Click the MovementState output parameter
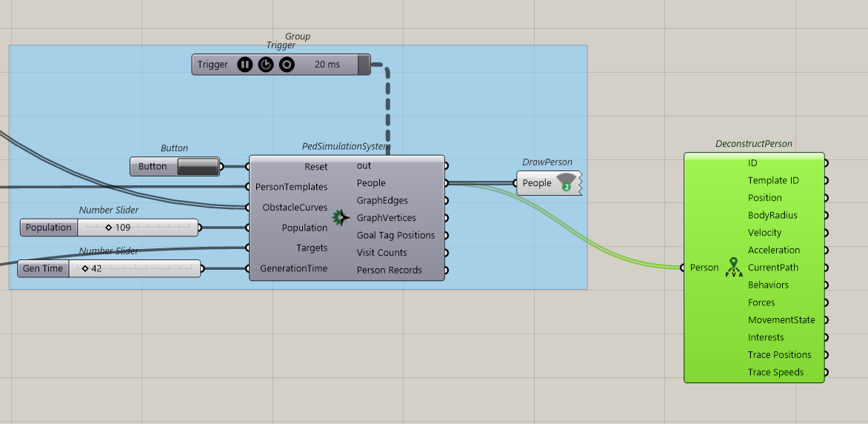 pyautogui.click(x=781, y=319)
